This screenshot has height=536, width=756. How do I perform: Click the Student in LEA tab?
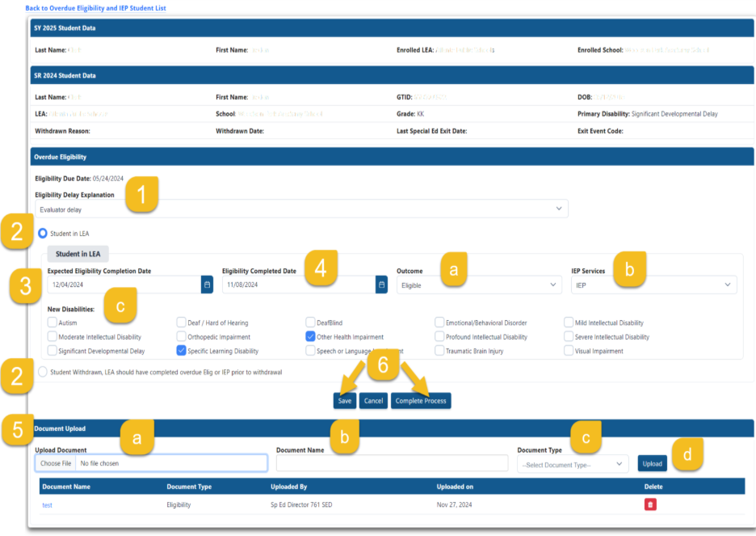[x=78, y=254]
